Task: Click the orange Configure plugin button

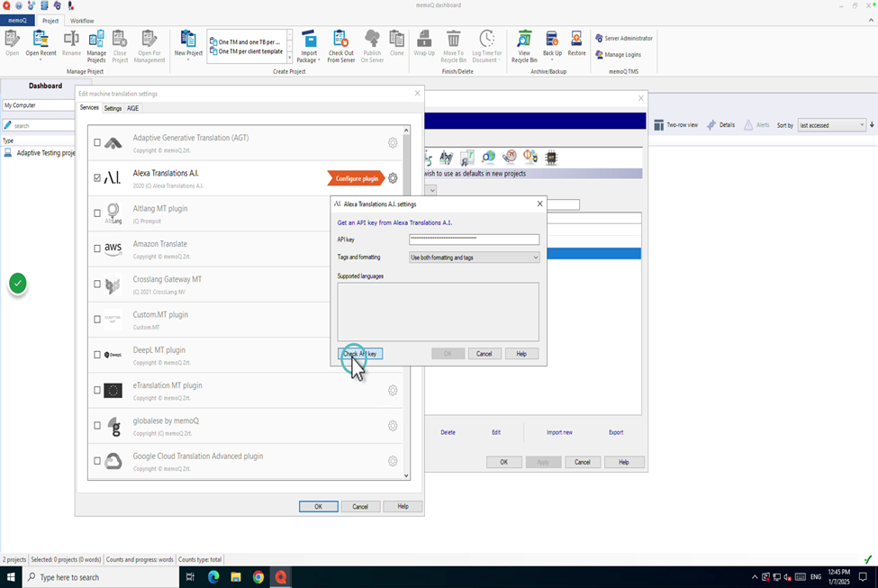Action: pyautogui.click(x=356, y=178)
